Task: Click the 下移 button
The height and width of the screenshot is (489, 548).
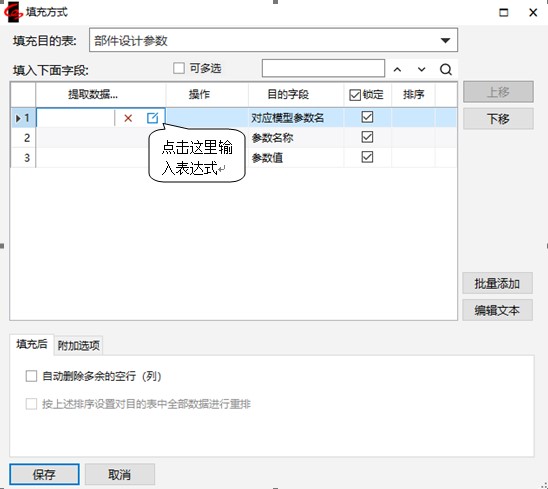Action: [498, 119]
